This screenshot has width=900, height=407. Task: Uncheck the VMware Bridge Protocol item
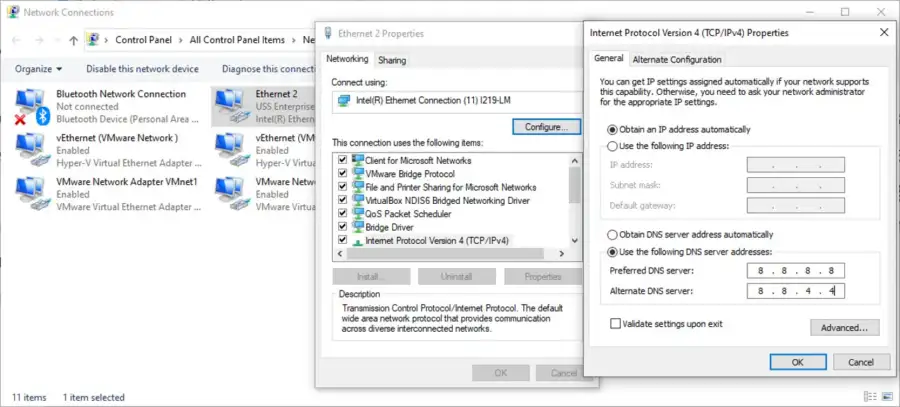[x=344, y=174]
